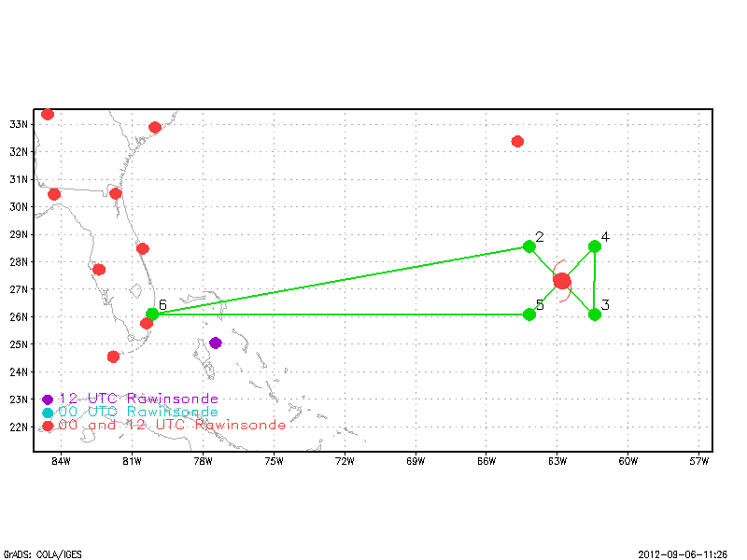The height and width of the screenshot is (560, 747).
Task: Click green waypoint marker labeled 3
Action: [595, 315]
